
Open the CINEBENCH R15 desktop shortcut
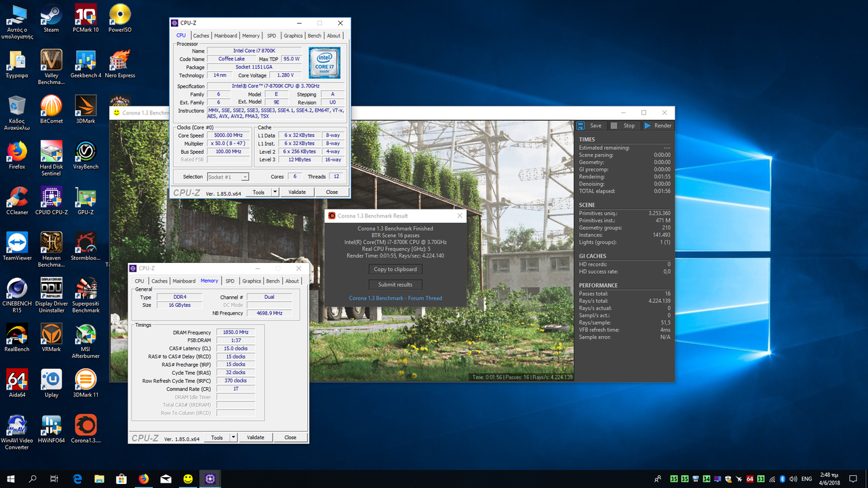click(17, 296)
